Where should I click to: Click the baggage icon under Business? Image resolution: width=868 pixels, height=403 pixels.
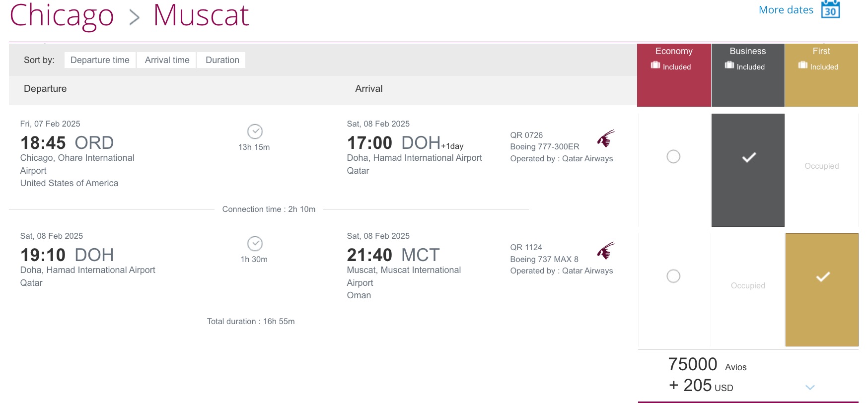(729, 66)
